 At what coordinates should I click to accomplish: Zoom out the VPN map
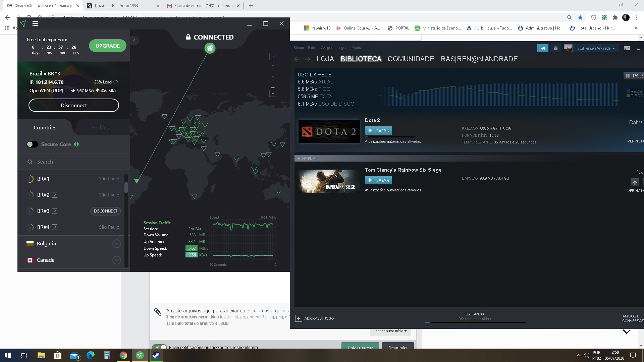point(273,94)
